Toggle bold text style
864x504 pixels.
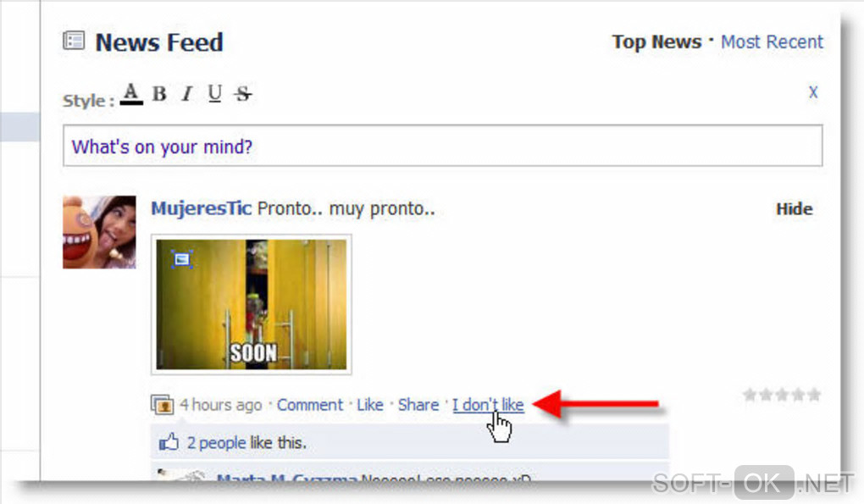[160, 94]
